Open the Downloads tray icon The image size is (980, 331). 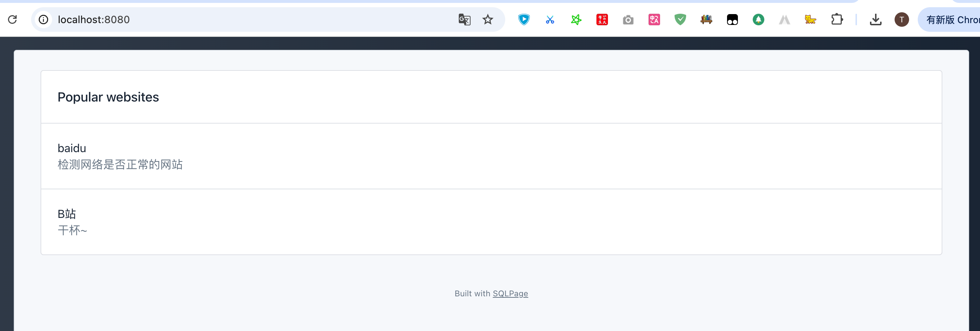(875, 20)
